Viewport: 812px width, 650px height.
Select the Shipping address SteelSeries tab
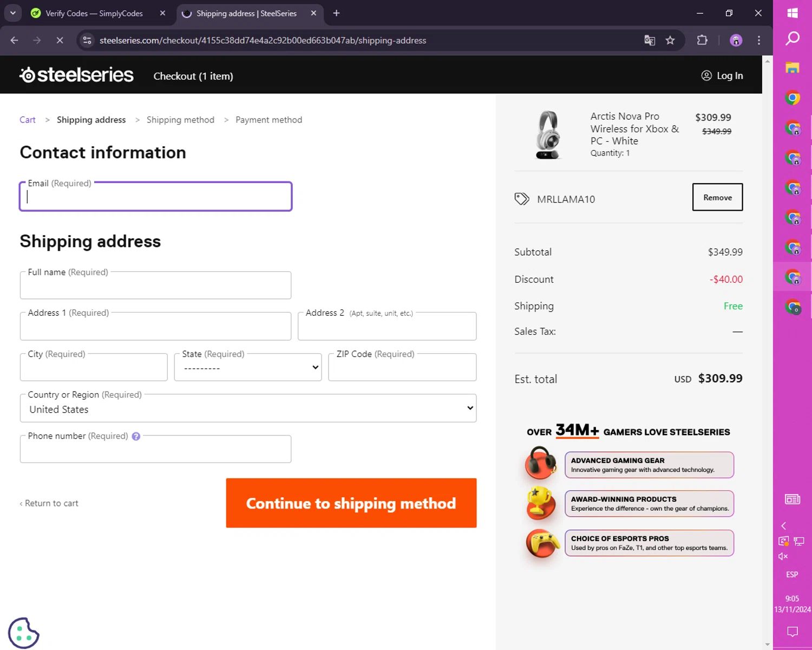click(246, 13)
